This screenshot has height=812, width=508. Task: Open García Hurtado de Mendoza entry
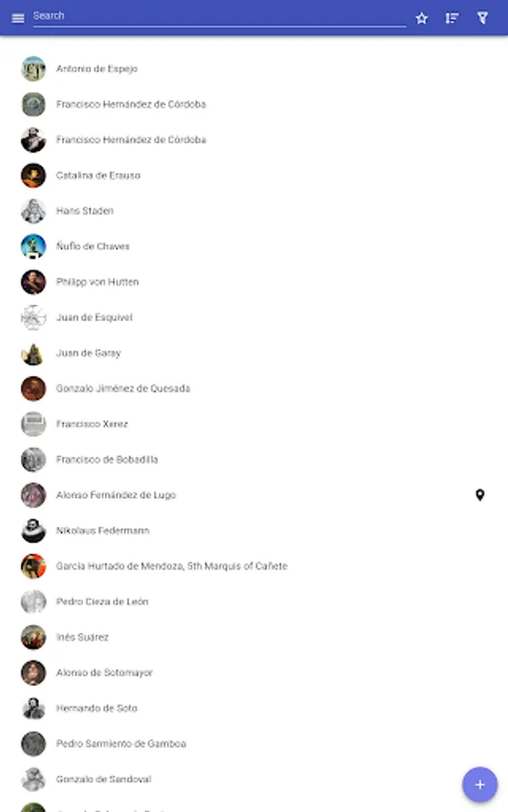click(x=254, y=566)
